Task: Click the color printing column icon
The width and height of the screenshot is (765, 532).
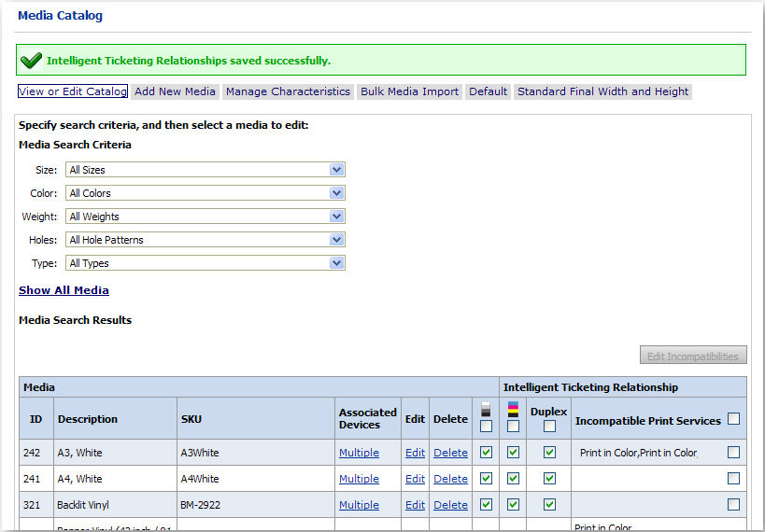Action: (x=513, y=410)
